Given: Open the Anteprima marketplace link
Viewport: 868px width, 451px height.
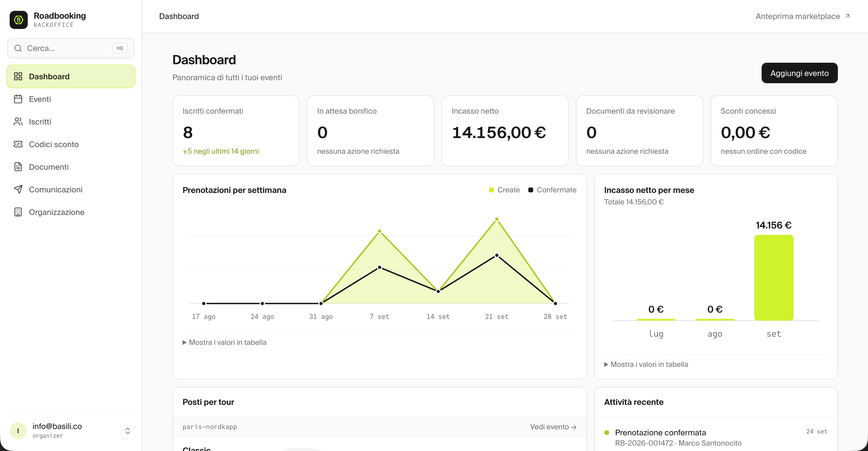Looking at the screenshot, I should tap(803, 16).
